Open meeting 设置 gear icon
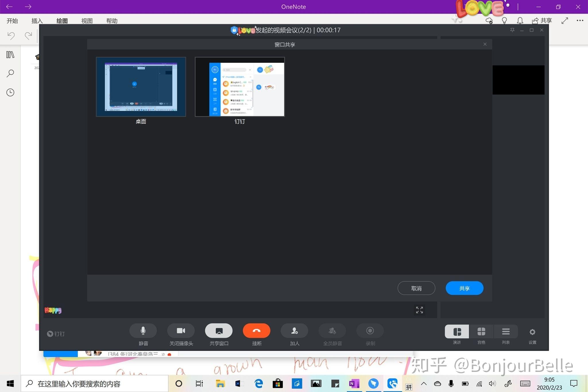The image size is (588, 392). pos(532,332)
